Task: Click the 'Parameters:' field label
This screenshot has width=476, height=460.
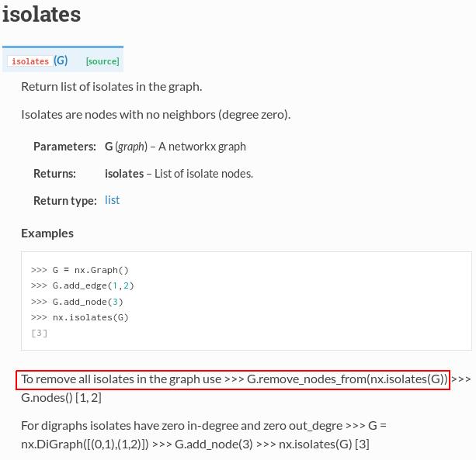Action: click(x=64, y=147)
